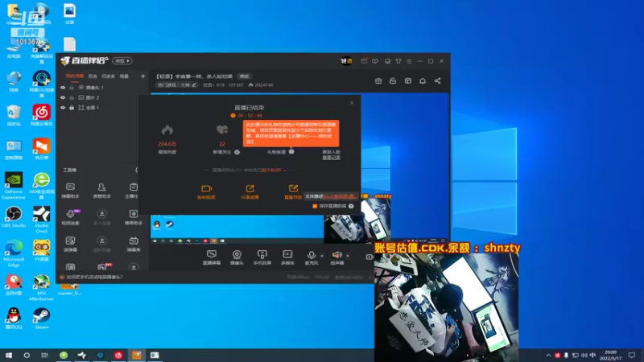Open the hamburger menu in title bar
The image size is (644, 362).
[409, 61]
